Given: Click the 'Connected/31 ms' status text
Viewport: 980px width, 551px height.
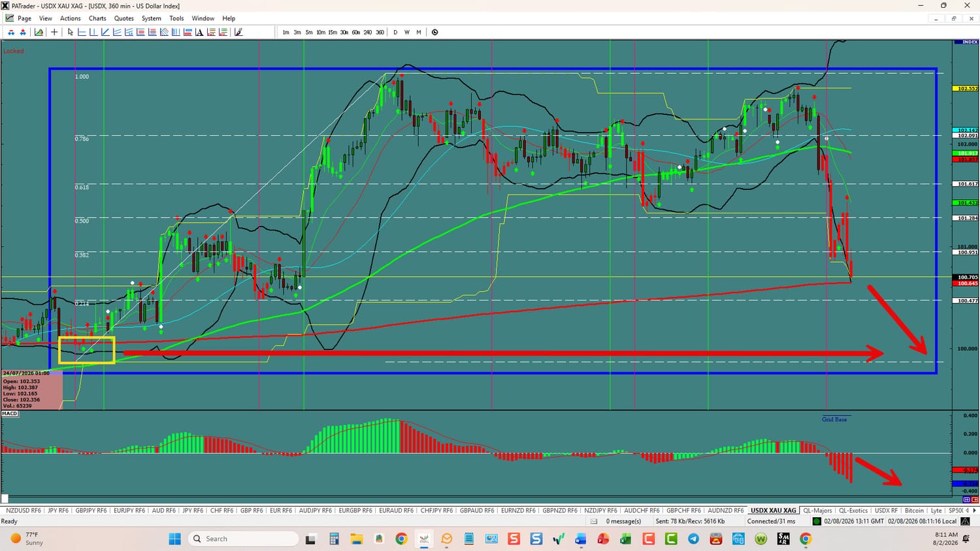Looking at the screenshot, I should click(x=772, y=521).
